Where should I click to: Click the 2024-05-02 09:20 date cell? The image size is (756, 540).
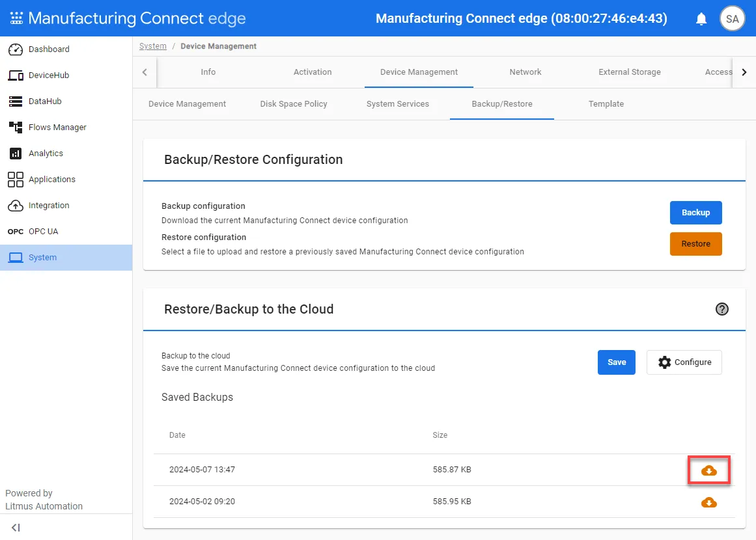pyautogui.click(x=202, y=502)
